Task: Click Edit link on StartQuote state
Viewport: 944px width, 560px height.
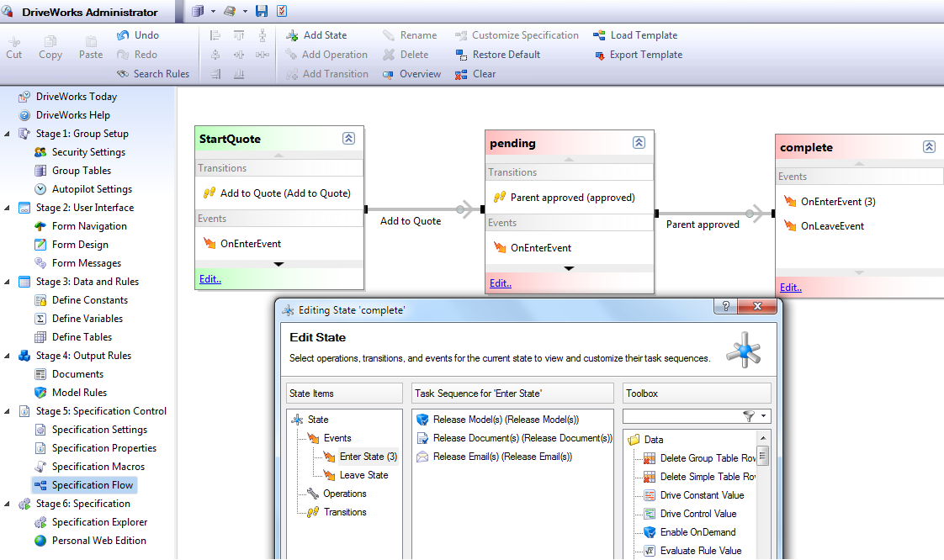Action: click(x=210, y=279)
